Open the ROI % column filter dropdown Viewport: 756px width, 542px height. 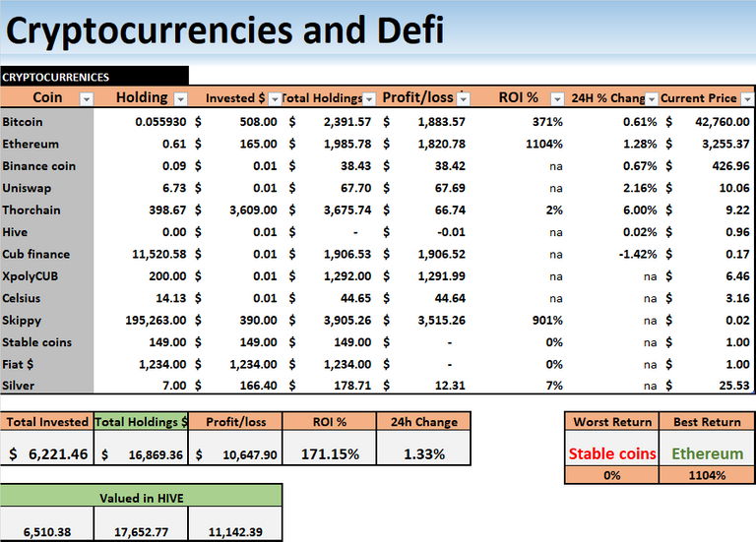pos(557,99)
